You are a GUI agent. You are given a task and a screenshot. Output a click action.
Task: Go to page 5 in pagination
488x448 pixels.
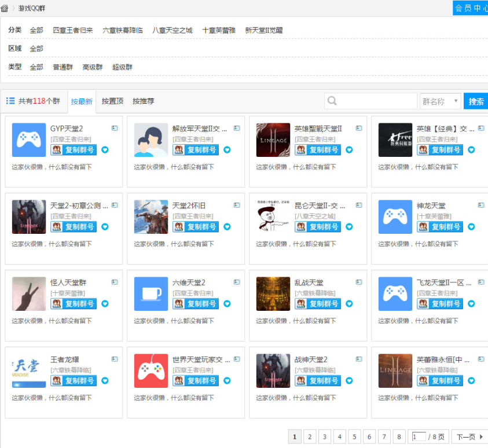(x=354, y=437)
